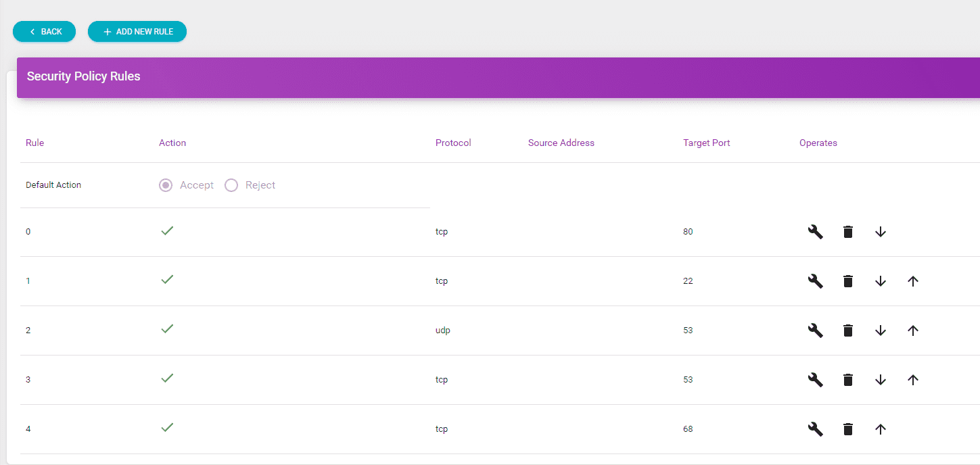Edit rule 0 with the wrench icon
This screenshot has height=465, width=980.
point(816,232)
